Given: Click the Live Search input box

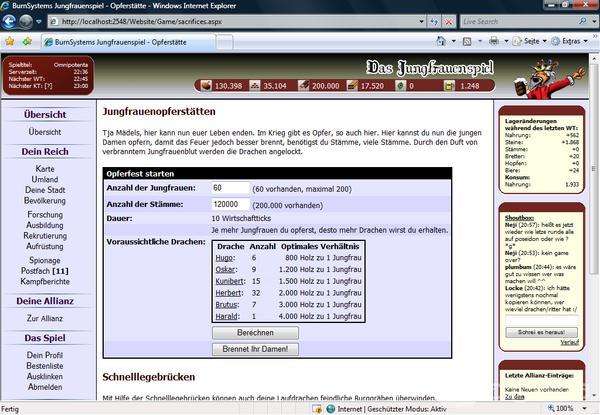Looking at the screenshot, I should pos(517,22).
